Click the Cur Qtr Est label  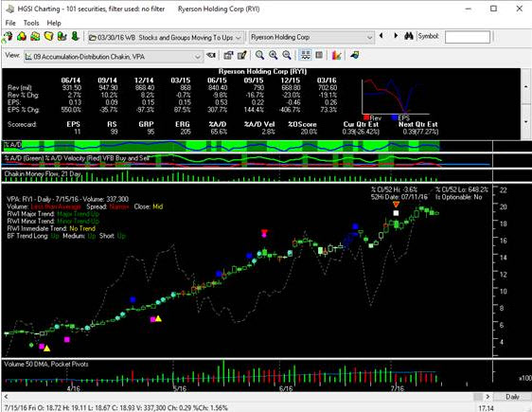coord(361,124)
